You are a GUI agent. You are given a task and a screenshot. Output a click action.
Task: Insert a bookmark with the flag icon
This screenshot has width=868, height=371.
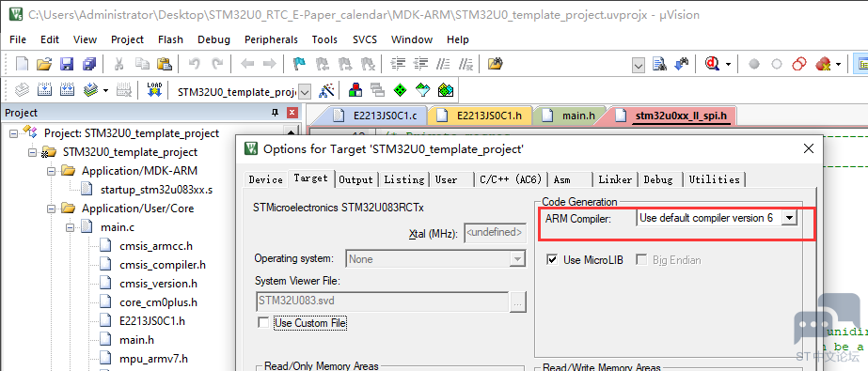299,64
